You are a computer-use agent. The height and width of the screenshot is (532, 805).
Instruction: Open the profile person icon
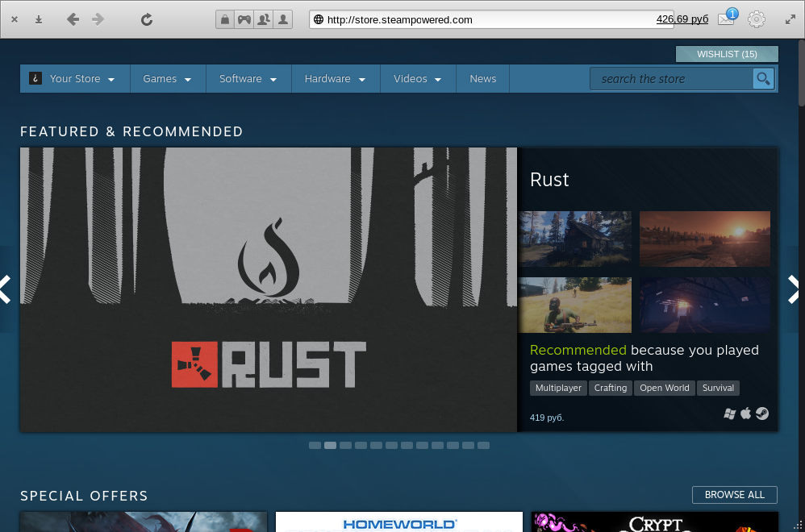[x=283, y=19]
